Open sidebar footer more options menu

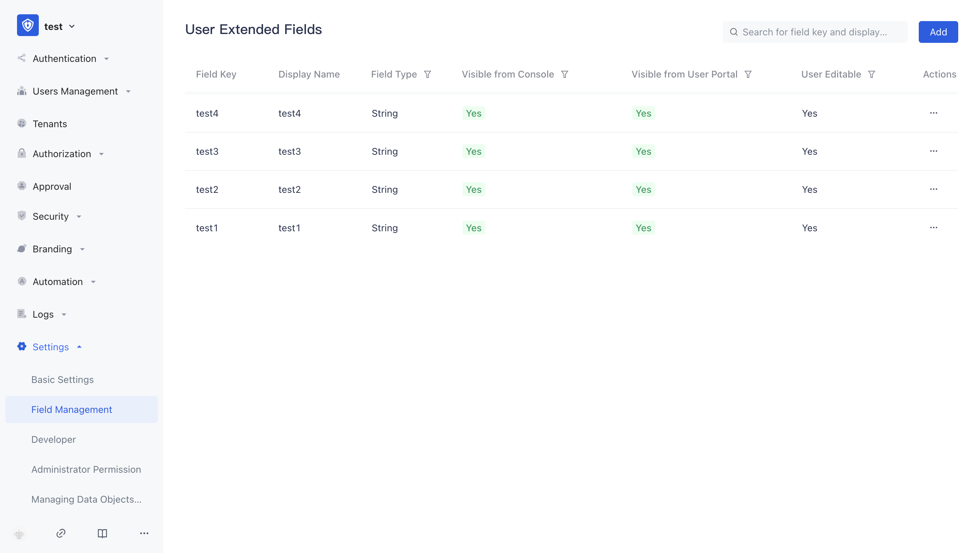click(144, 533)
